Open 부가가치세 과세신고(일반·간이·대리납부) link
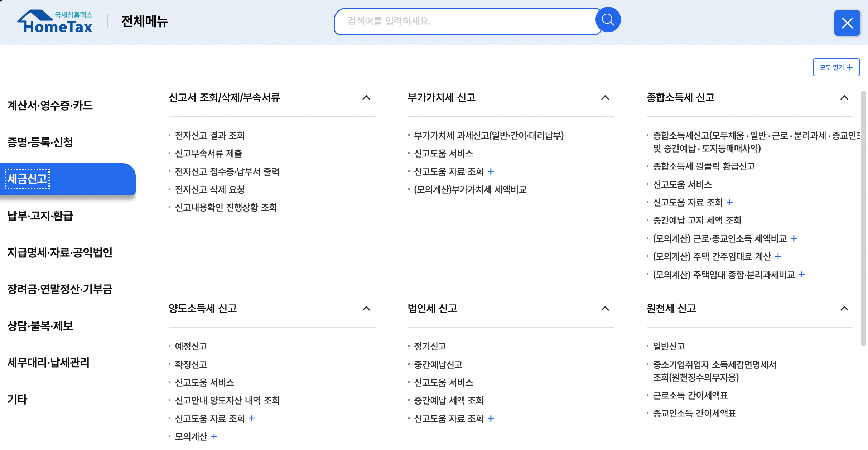Image resolution: width=868 pixels, height=450 pixels. (488, 136)
